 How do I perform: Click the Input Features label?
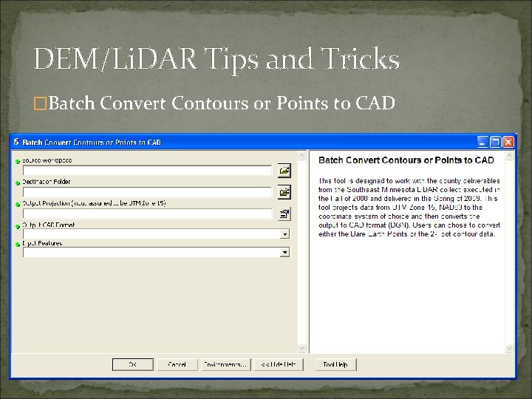(42, 243)
